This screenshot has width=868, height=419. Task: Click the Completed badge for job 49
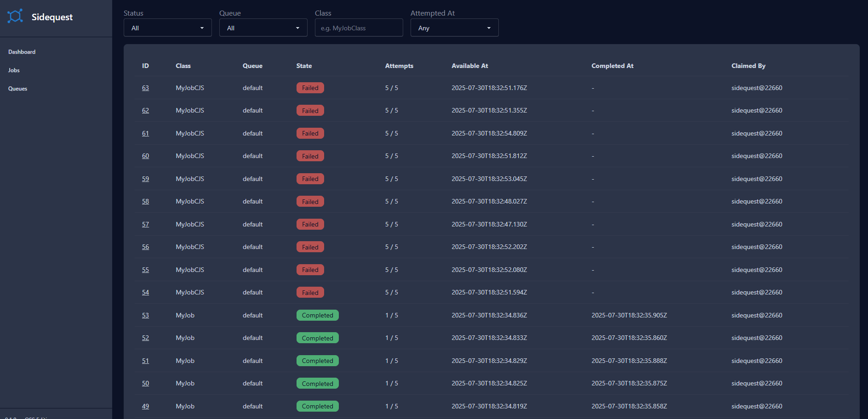[x=318, y=406]
